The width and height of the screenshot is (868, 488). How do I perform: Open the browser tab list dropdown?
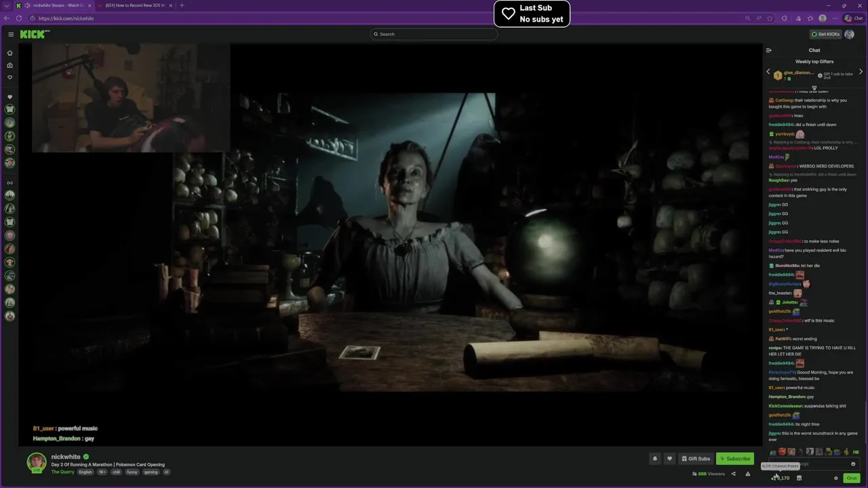7,5
